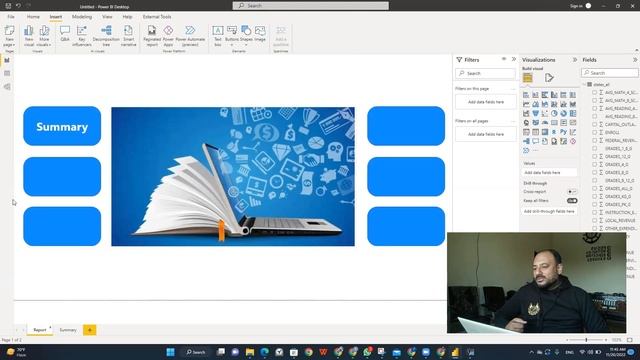Insert a Key influencers visual from ribbon
Screen dimensions: 640x360
coord(82,36)
